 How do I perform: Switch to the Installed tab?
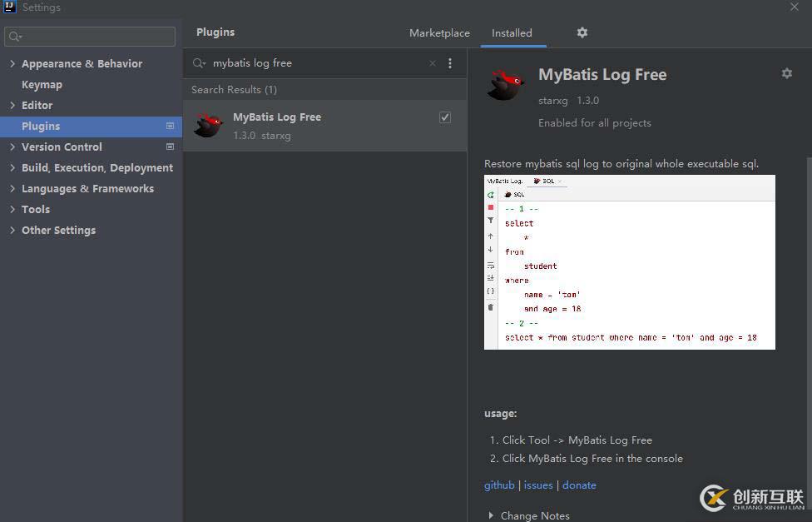point(512,32)
